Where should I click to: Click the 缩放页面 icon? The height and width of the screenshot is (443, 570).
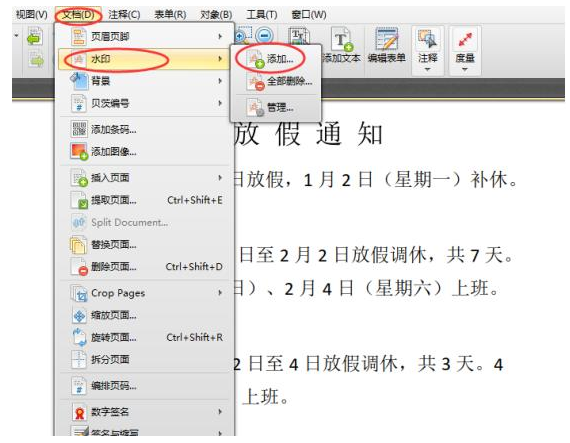[79, 315]
